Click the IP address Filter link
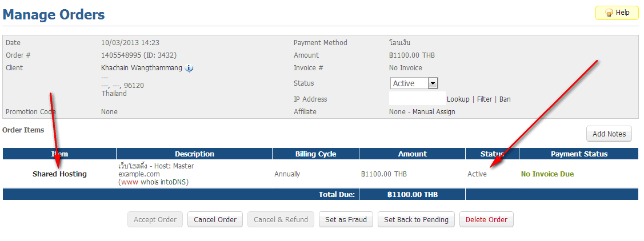This screenshot has width=644, height=241. pos(484,99)
